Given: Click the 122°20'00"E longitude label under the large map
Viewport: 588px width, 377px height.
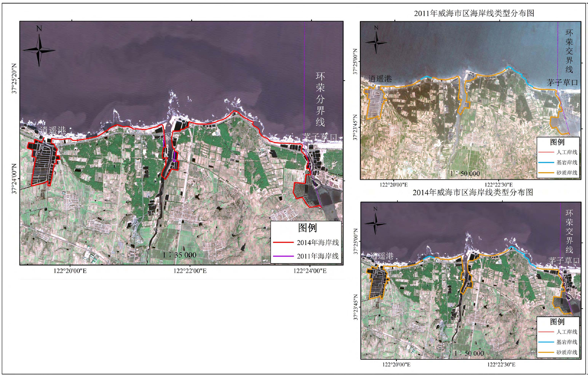Looking at the screenshot, I should click(x=70, y=271).
